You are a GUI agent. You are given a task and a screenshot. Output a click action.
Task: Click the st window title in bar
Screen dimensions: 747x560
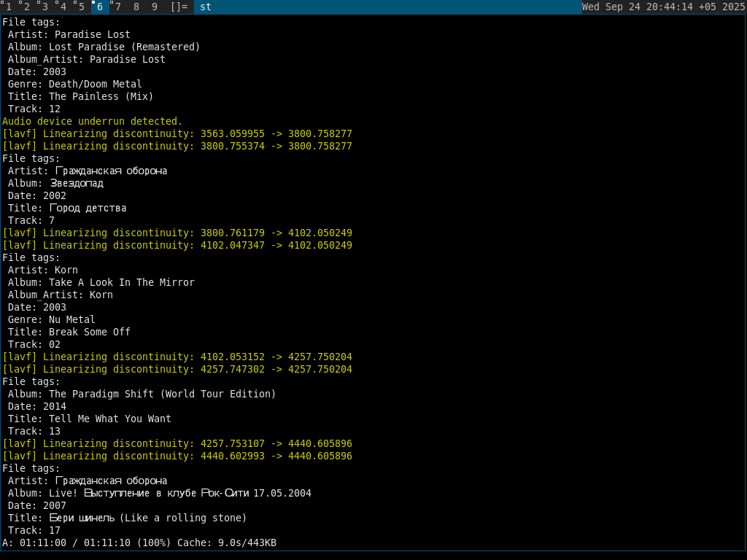(x=206, y=7)
